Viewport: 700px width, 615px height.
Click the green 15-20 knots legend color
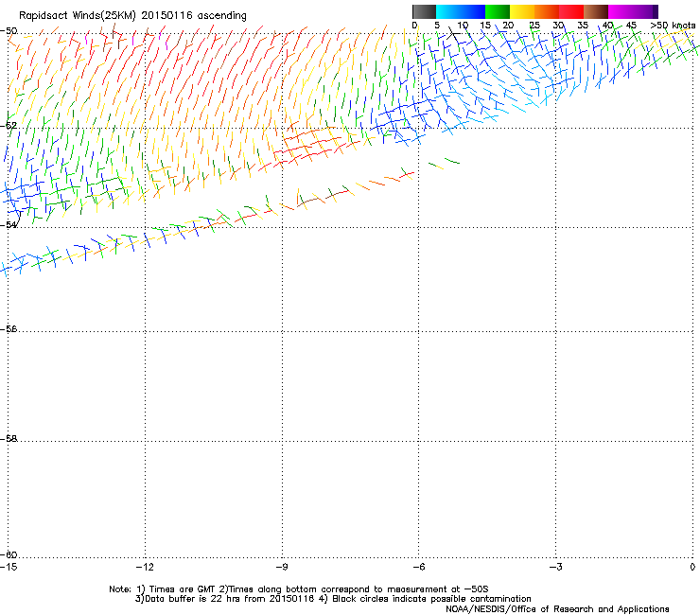click(498, 11)
